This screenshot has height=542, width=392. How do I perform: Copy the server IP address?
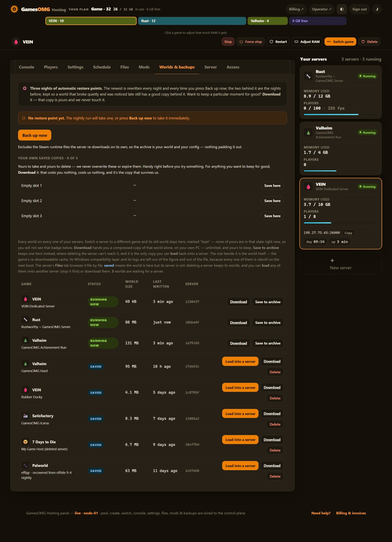348,233
